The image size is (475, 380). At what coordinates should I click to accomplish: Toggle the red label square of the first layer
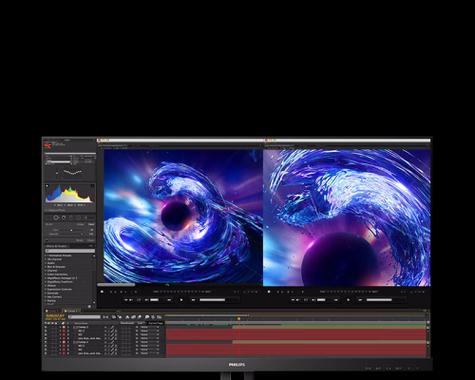(x=64, y=327)
